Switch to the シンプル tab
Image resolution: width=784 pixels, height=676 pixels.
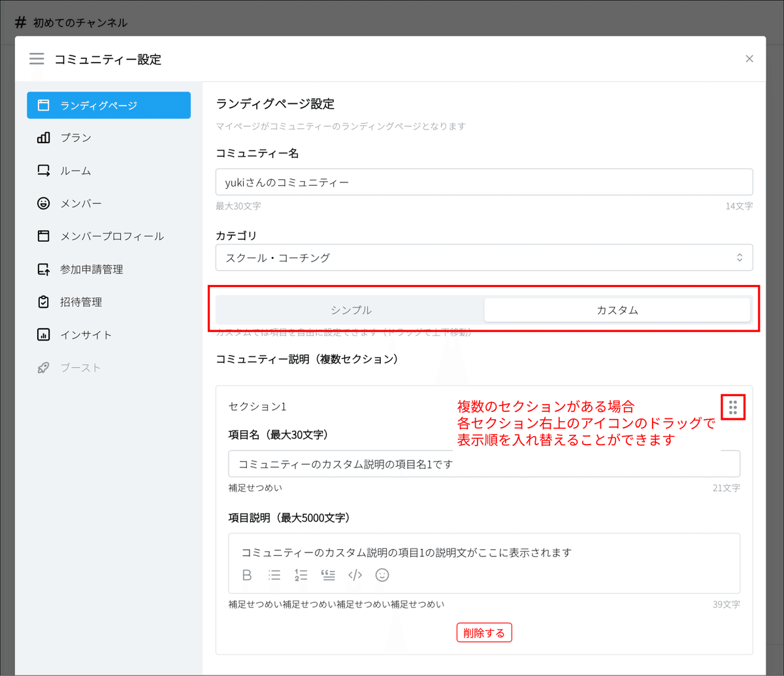point(351,310)
